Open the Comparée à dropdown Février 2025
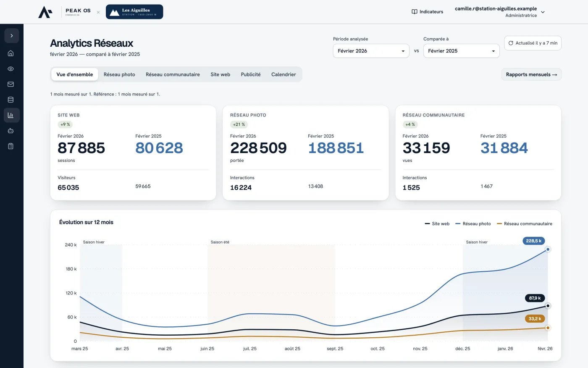This screenshot has height=368, width=588. click(x=461, y=51)
